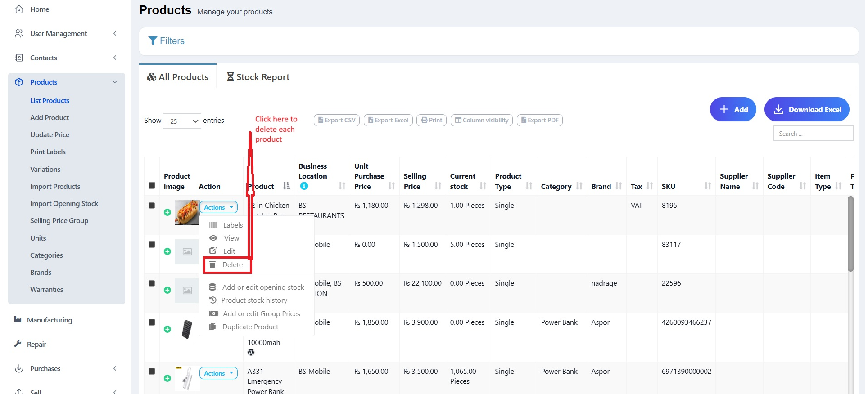Toggle the select-all checkbox in table header
Viewport: 868px width, 394px height.
(152, 186)
